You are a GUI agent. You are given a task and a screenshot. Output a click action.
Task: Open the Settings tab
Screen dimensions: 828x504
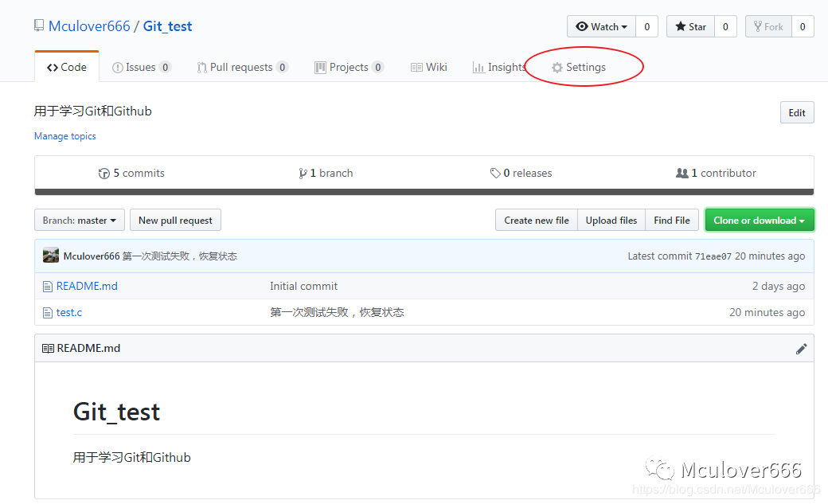tap(579, 67)
